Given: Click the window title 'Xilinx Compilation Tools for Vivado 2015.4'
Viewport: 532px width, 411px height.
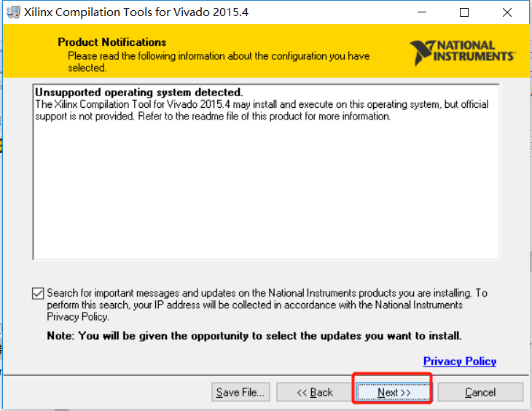Looking at the screenshot, I should pos(136,12).
